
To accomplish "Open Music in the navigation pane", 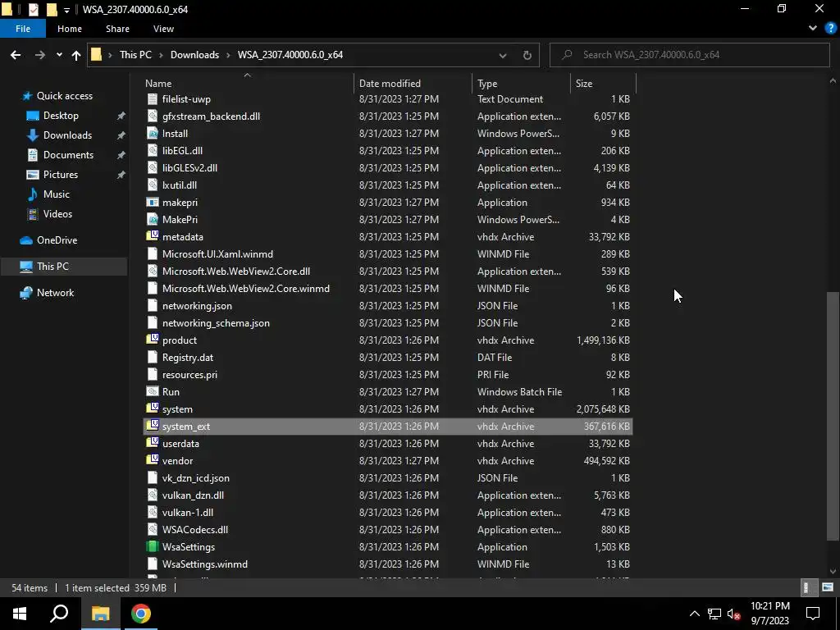I will [57, 194].
